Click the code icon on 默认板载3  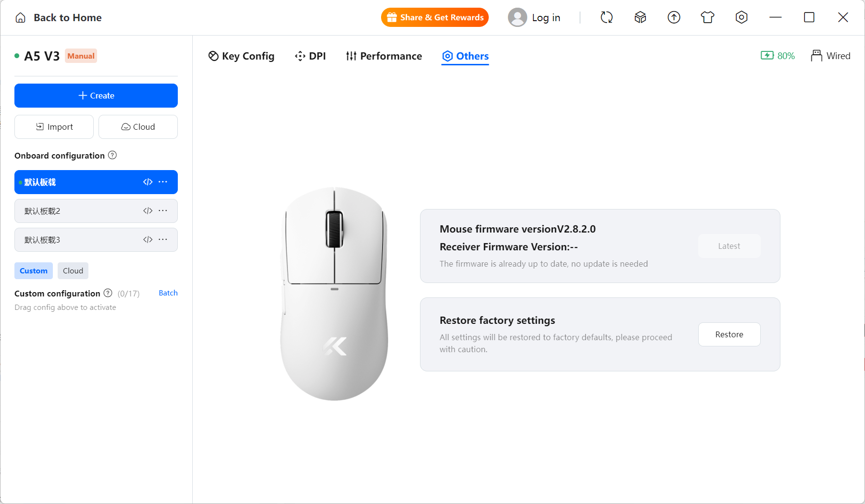148,240
